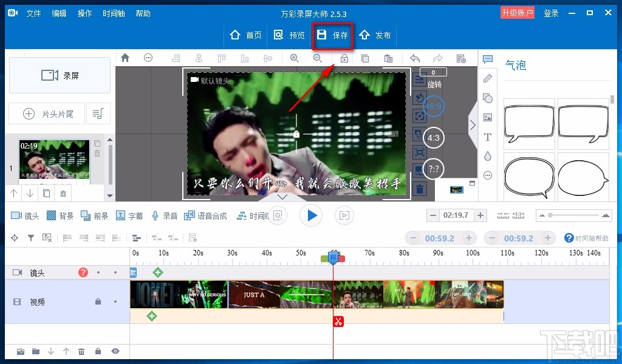Click rotation value input field
This screenshot has height=364, width=622.
tap(433, 72)
